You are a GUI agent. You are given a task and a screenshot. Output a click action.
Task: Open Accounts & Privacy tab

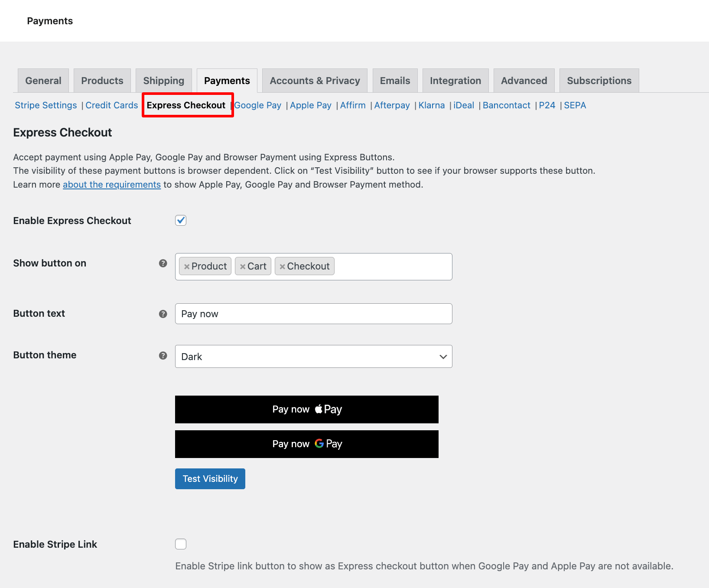tap(315, 81)
